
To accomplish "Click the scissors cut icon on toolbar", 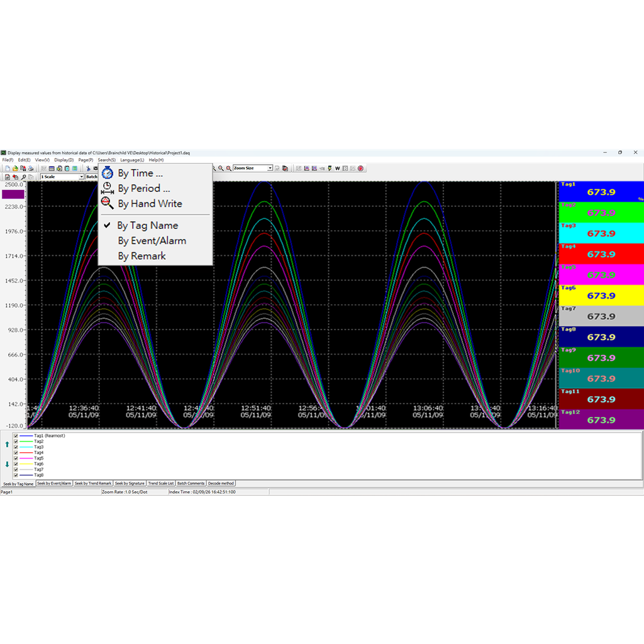I will (x=89, y=168).
